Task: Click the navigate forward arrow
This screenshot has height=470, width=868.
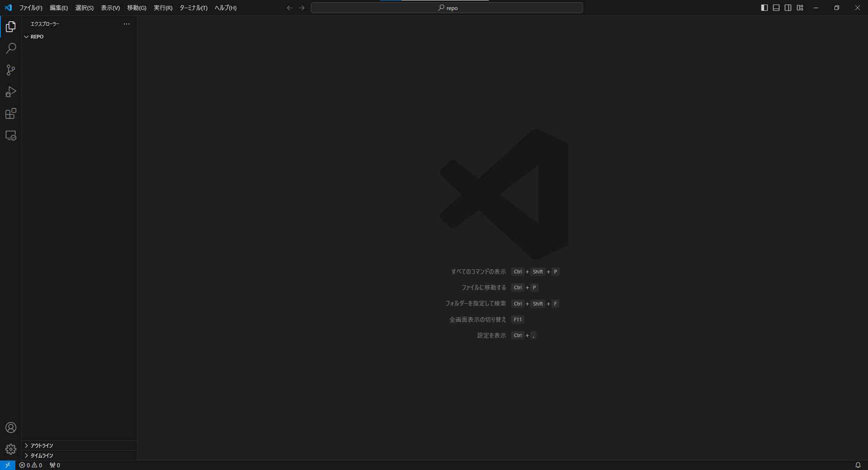Action: tap(302, 8)
